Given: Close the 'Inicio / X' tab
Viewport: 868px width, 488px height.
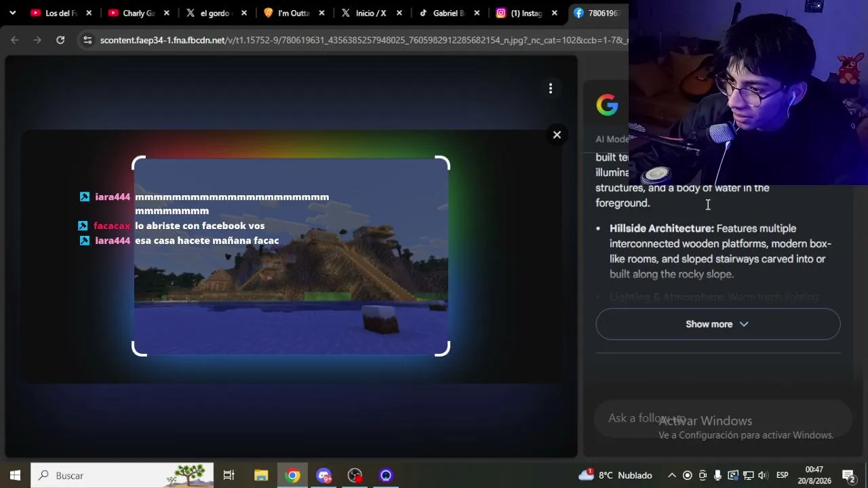Looking at the screenshot, I should [x=399, y=13].
